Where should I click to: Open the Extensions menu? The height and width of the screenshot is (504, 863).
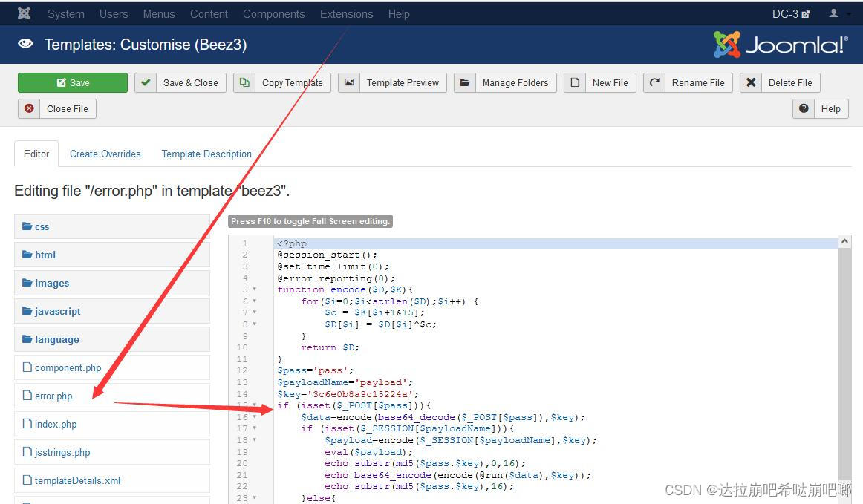[346, 14]
